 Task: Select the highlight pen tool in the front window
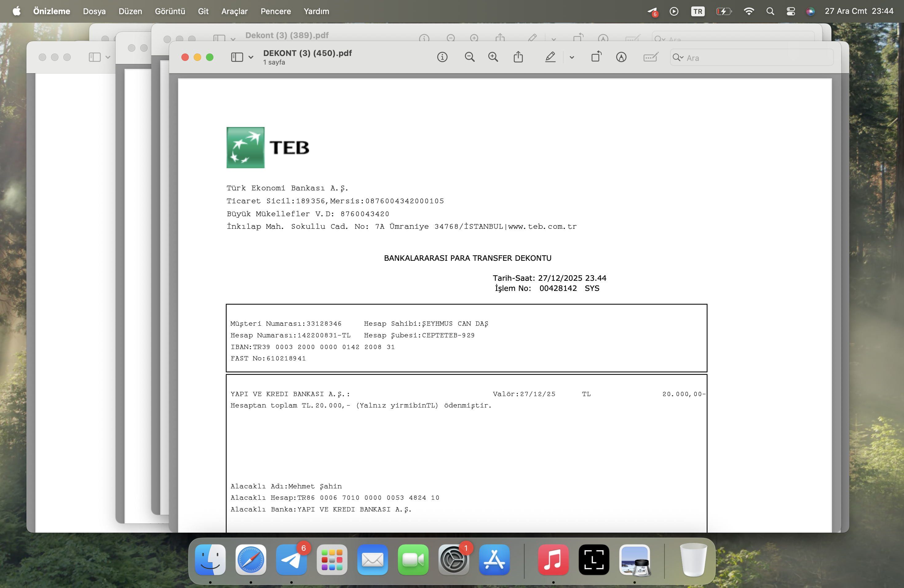coord(550,58)
